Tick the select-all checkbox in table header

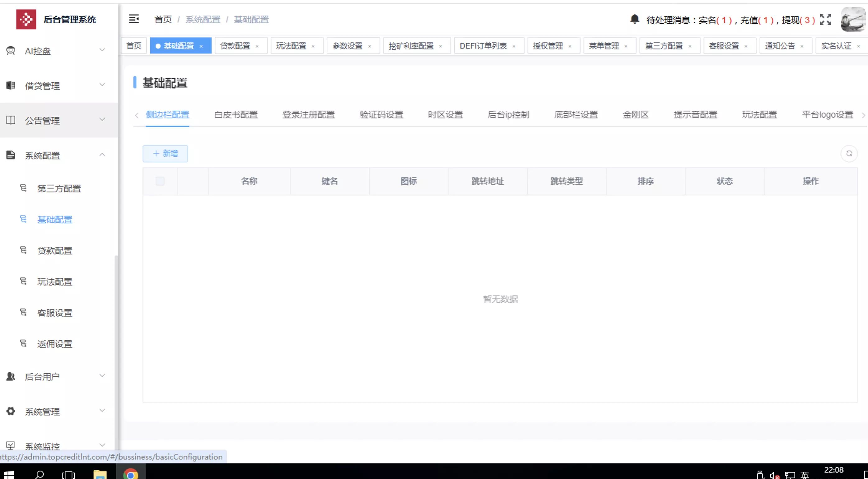pos(160,181)
